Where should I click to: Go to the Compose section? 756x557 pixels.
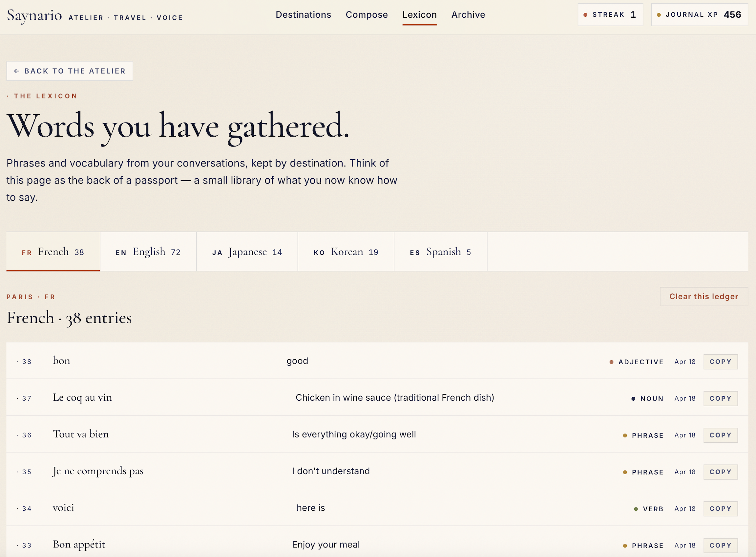[x=367, y=15]
